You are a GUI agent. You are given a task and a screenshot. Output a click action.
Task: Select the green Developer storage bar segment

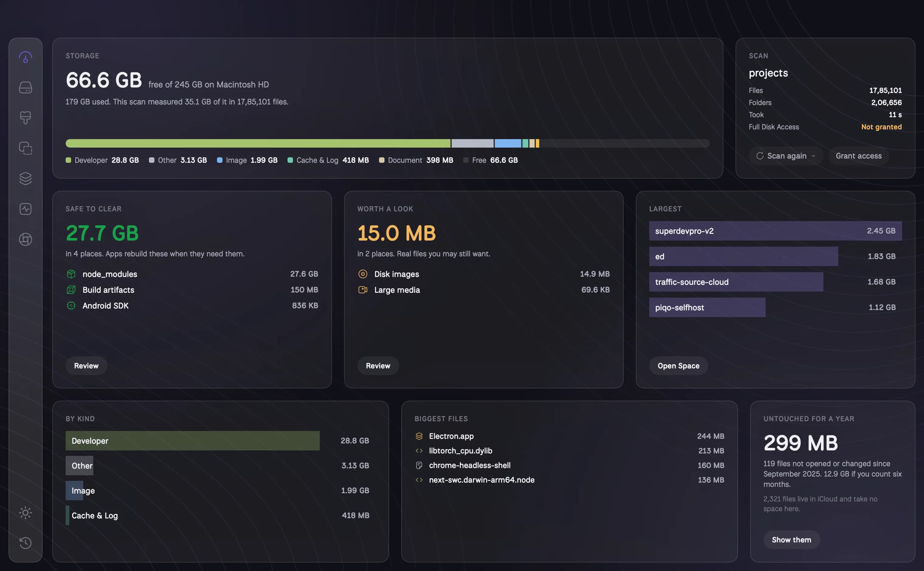pos(258,143)
